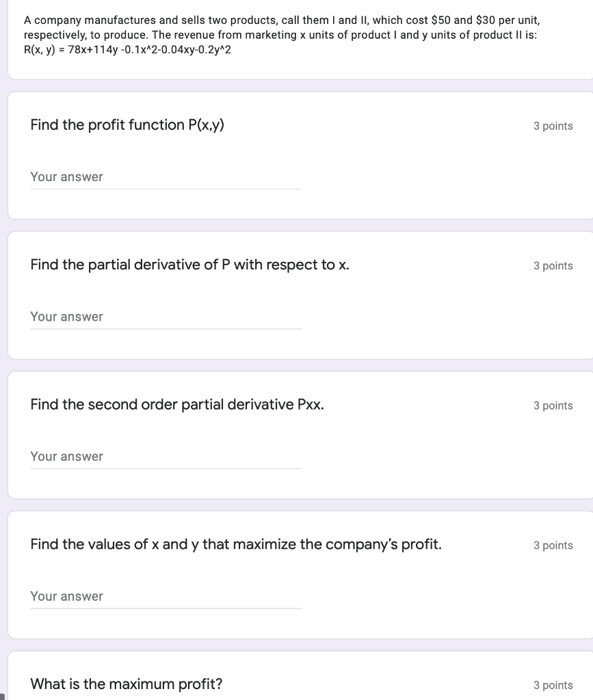The image size is (593, 700).
Task: Click '3 points' next to the partial derivative question
Action: pyautogui.click(x=553, y=266)
